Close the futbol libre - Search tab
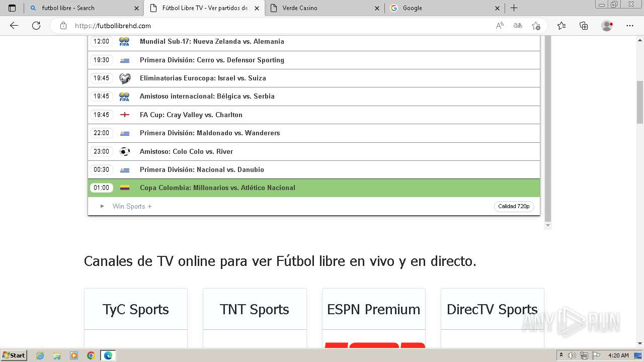 [136, 8]
